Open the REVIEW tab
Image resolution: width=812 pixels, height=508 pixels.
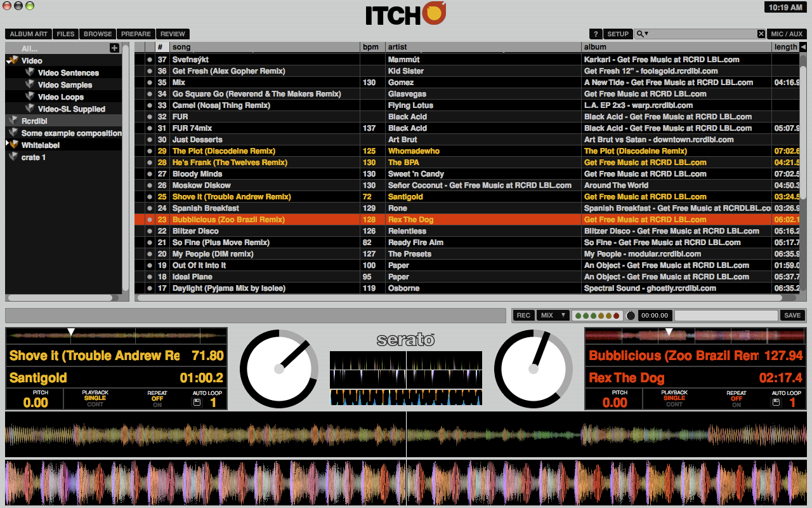(173, 34)
